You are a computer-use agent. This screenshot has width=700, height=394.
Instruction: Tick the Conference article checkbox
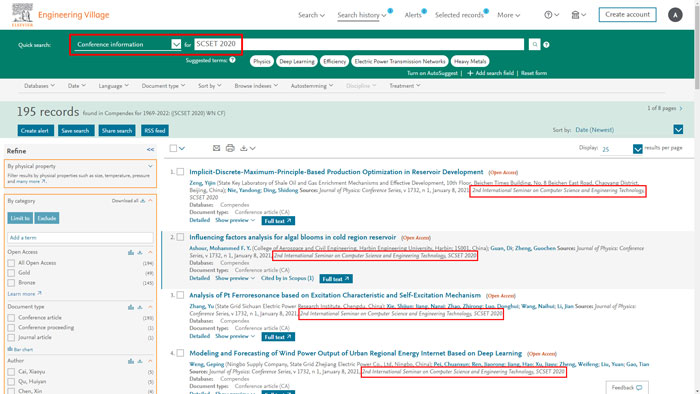click(11, 318)
